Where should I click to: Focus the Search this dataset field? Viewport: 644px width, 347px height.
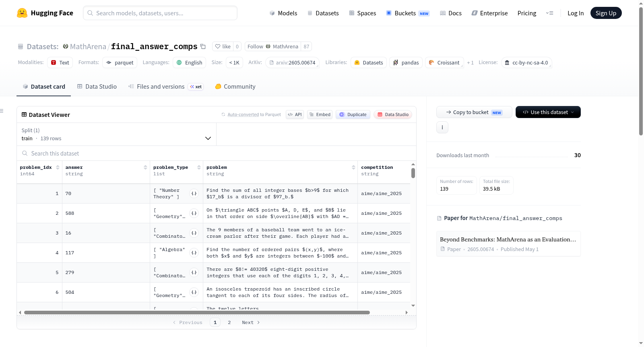[217, 153]
